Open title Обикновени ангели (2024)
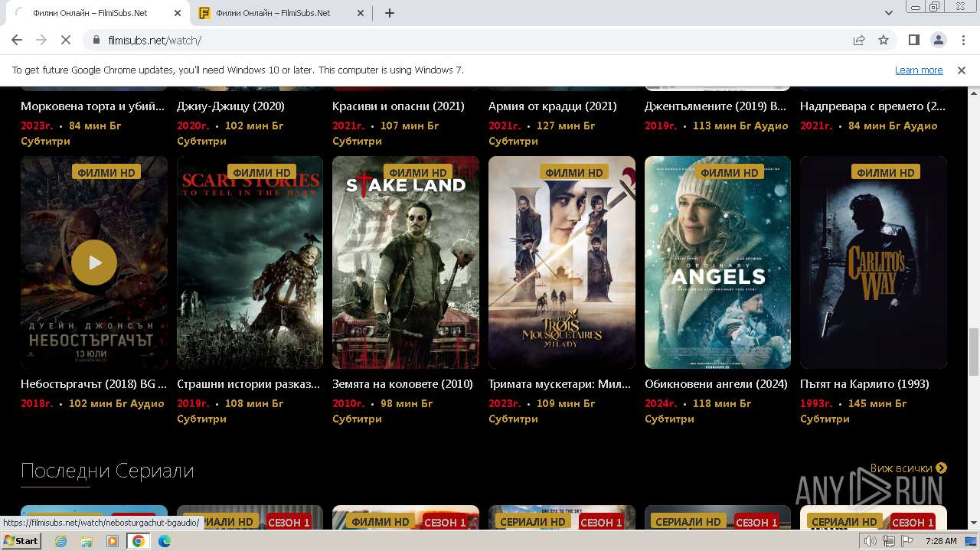The height and width of the screenshot is (551, 980). (716, 384)
